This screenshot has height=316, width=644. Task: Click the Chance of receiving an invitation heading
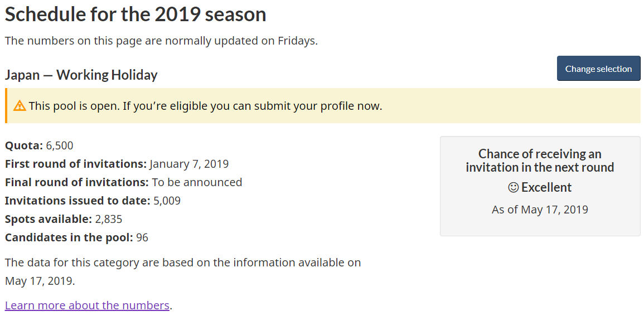click(x=540, y=161)
